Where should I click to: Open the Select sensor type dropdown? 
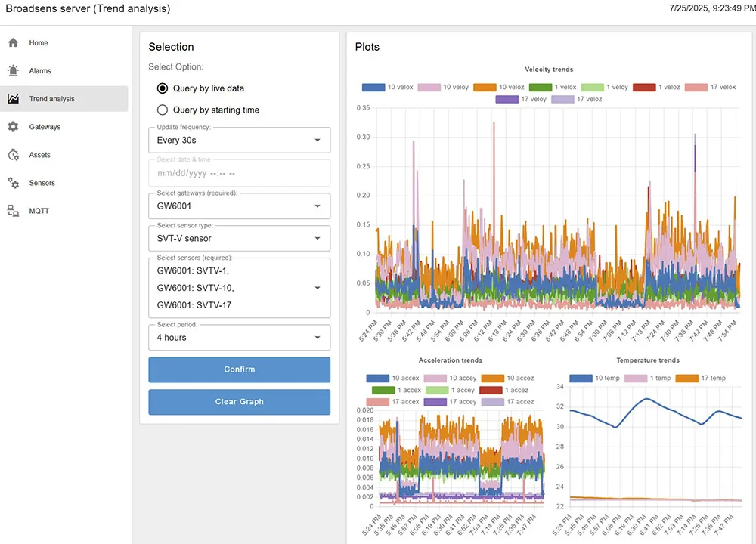click(239, 239)
